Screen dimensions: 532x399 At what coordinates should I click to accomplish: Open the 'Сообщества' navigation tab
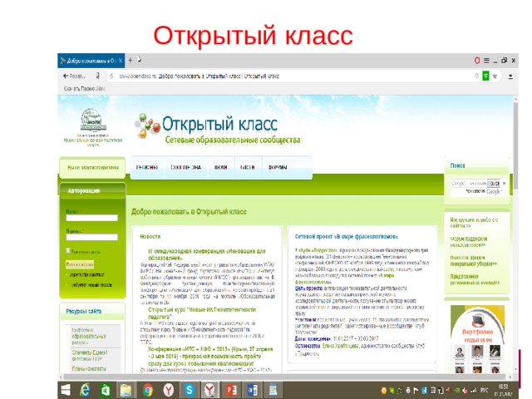click(x=185, y=167)
